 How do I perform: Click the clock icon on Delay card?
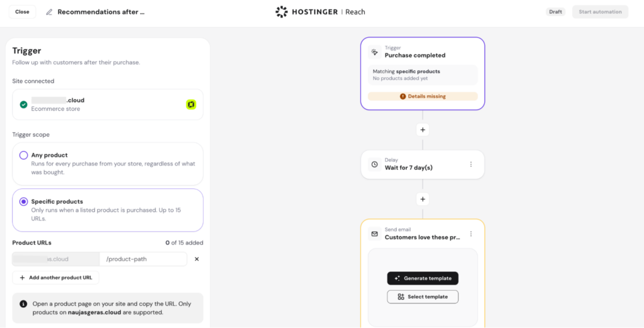coord(374,164)
